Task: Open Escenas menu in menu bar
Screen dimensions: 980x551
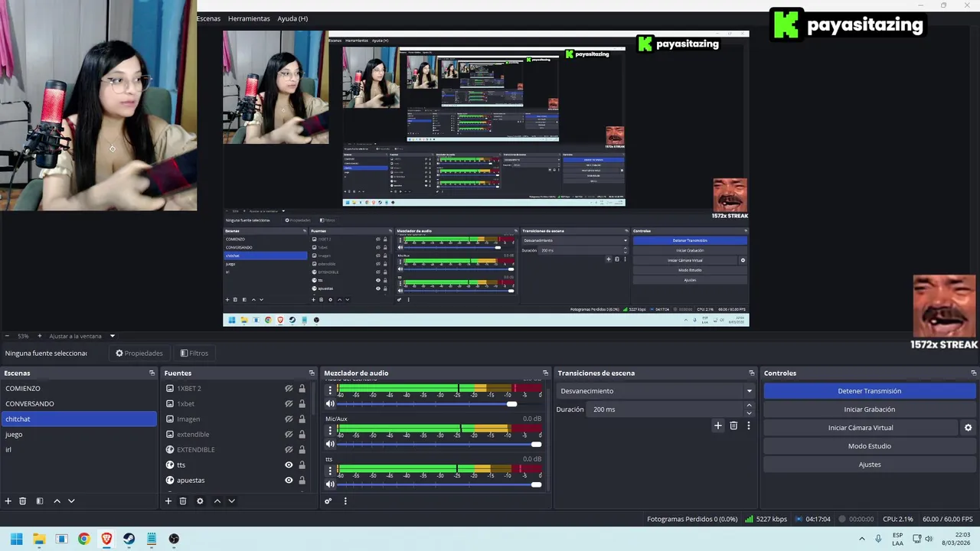Action: coord(208,18)
